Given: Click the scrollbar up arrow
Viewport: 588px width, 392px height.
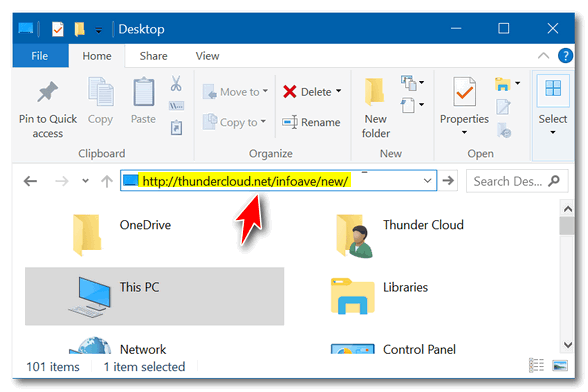Looking at the screenshot, I should pyautogui.click(x=568, y=209).
